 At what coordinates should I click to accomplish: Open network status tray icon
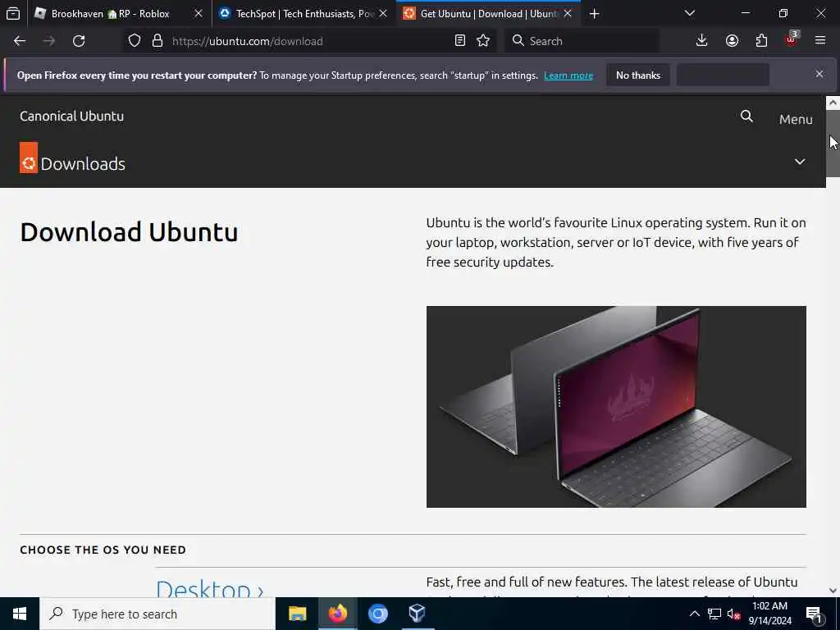(x=714, y=614)
